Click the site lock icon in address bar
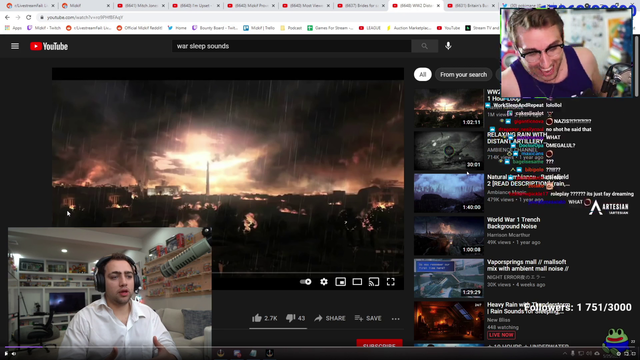The image size is (640, 360). coord(42,18)
